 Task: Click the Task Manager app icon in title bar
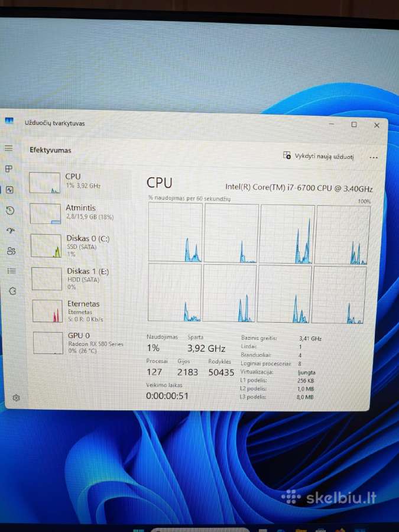tap(9, 121)
